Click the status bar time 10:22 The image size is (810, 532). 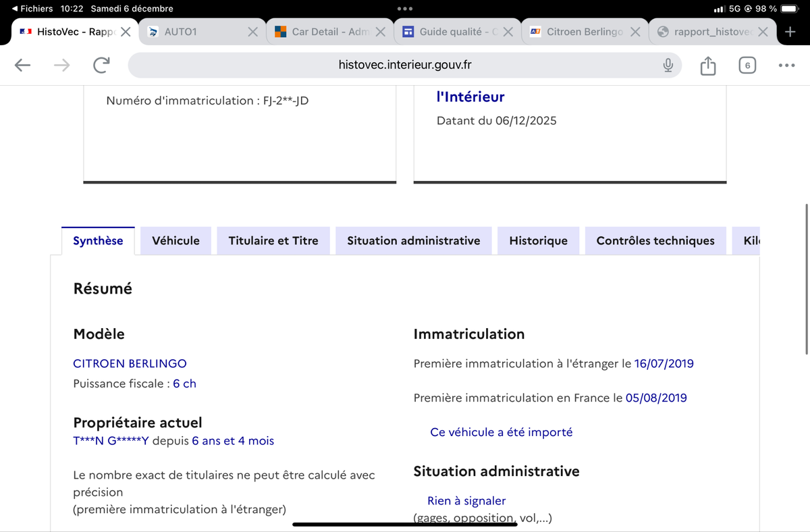pos(72,9)
